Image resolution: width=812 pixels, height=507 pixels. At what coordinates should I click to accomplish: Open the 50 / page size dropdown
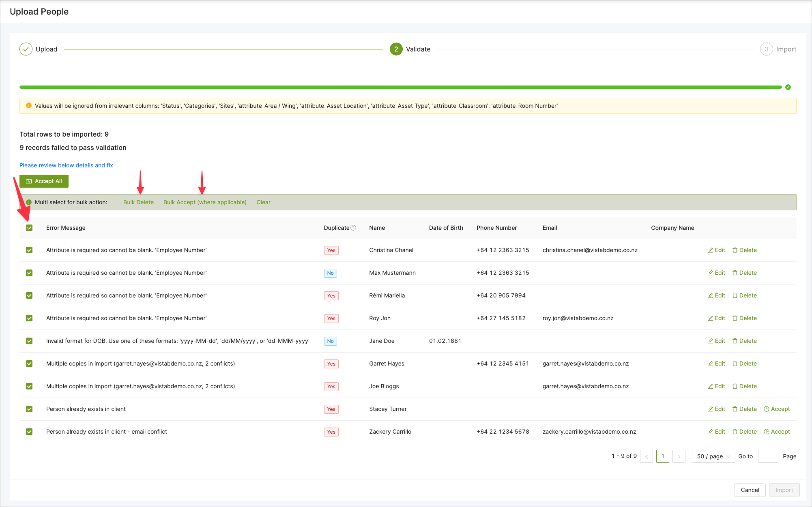tap(713, 456)
